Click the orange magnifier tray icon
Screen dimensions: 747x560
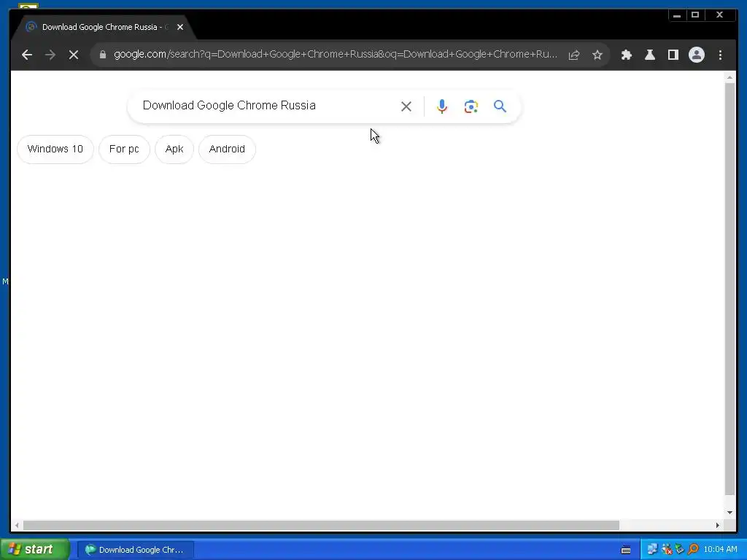(x=693, y=550)
